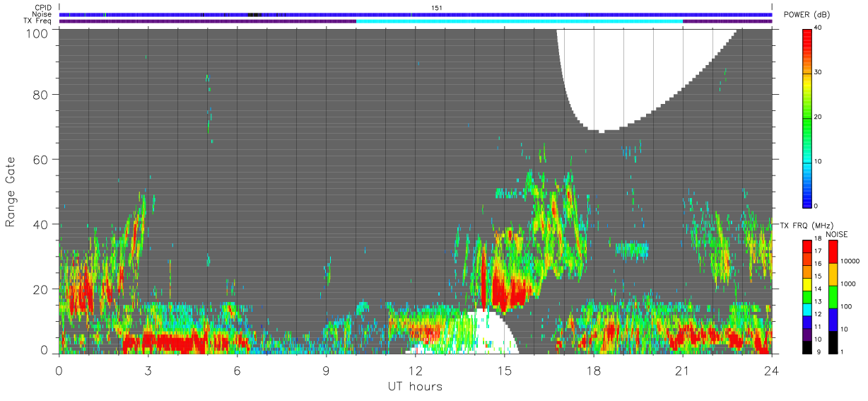The image size is (868, 401).
Task: Click the 'Noise' strip label
Action: point(42,14)
